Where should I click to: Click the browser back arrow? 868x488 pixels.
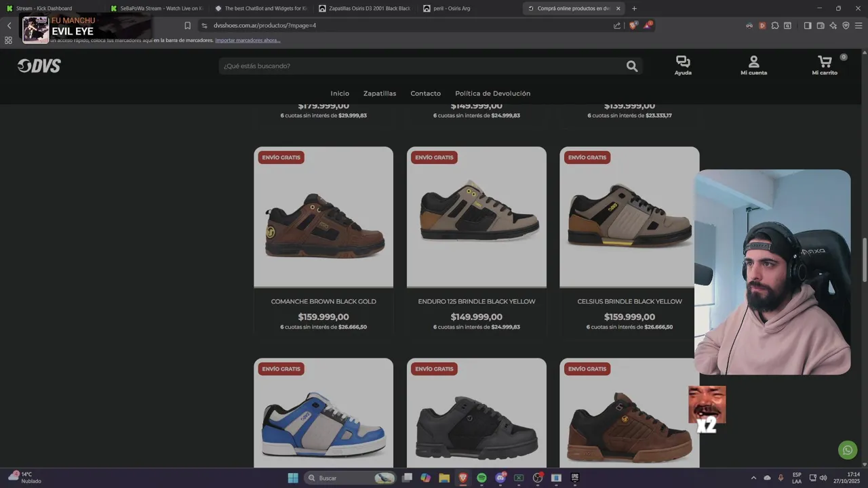coord(9,26)
